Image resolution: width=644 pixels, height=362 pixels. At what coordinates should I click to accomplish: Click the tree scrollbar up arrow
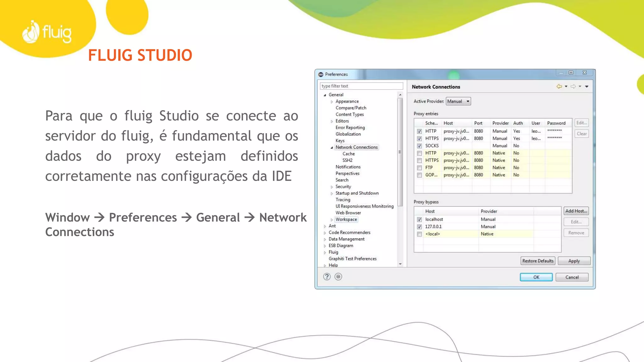pos(400,95)
